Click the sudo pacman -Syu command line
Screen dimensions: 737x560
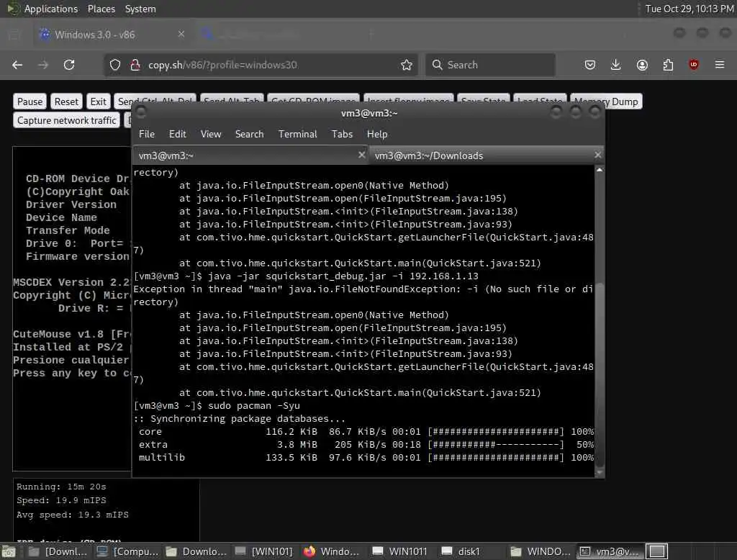point(217,406)
